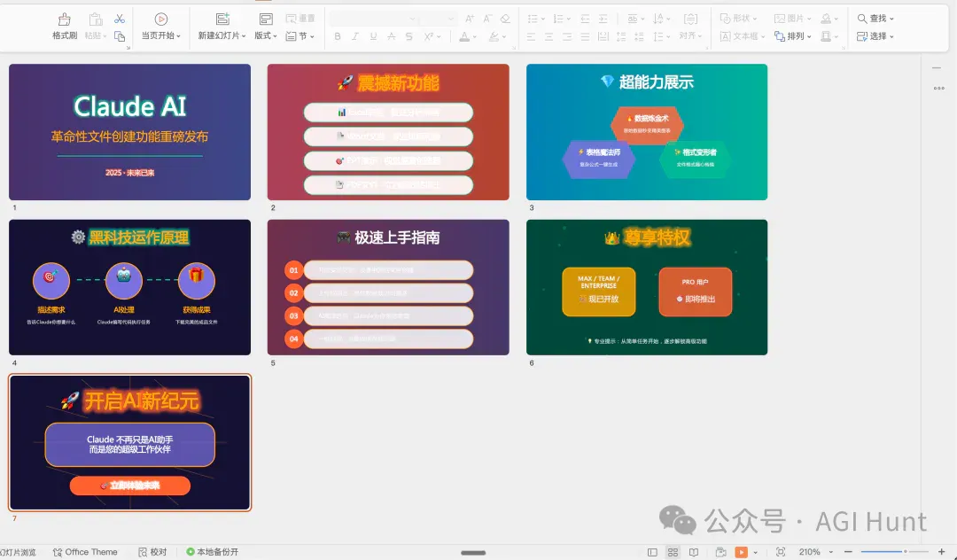Open the Section (节) menu
Screen dimensions: 957x560
pos(300,36)
